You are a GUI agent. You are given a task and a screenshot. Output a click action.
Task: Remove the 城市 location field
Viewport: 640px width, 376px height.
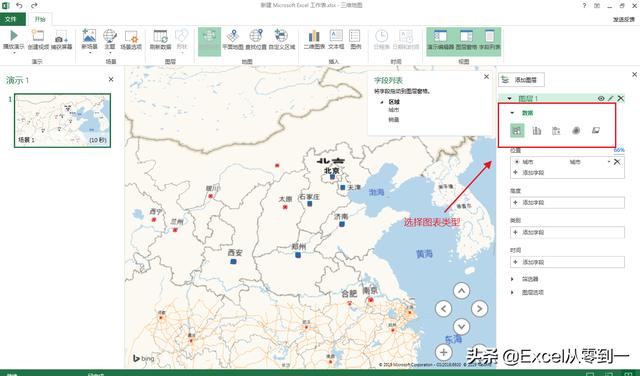[x=617, y=162]
